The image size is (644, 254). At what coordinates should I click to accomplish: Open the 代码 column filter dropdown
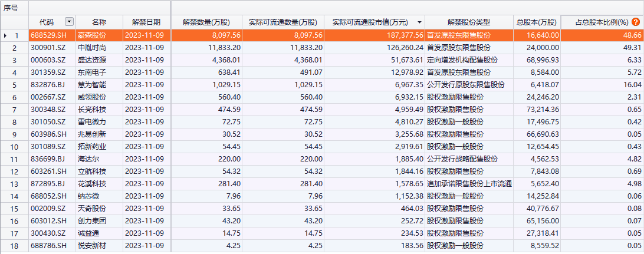pyautogui.click(x=70, y=22)
